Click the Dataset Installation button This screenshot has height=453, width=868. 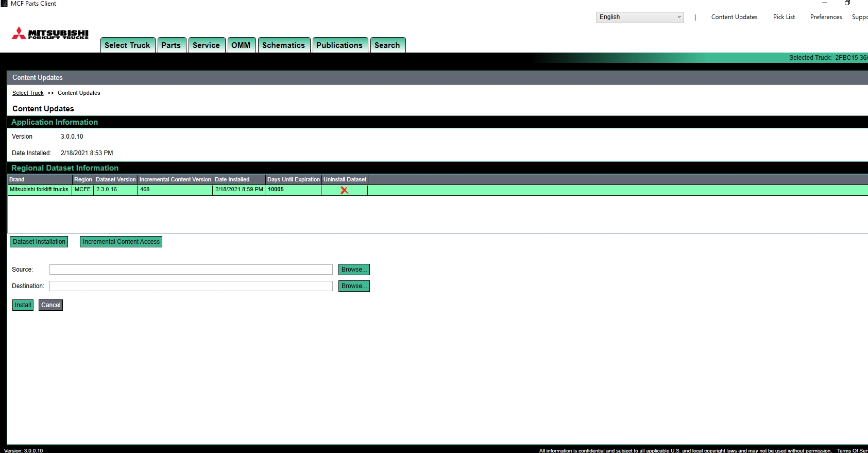pyautogui.click(x=39, y=242)
